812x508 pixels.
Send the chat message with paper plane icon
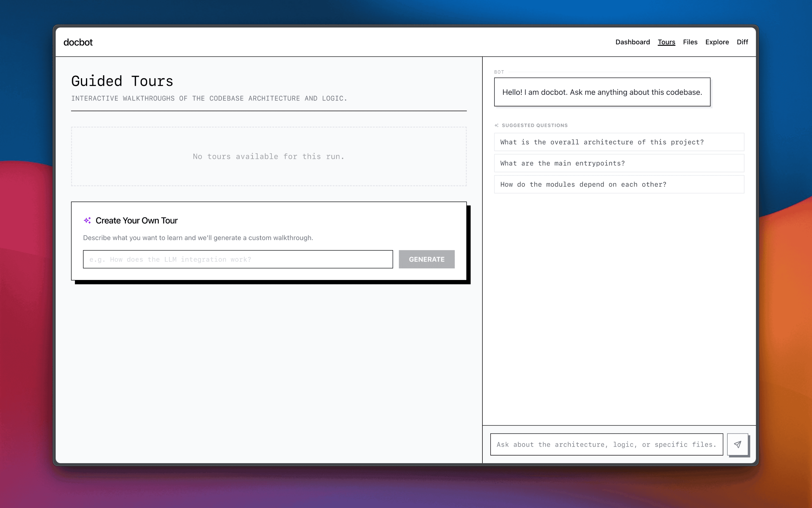[x=737, y=444]
